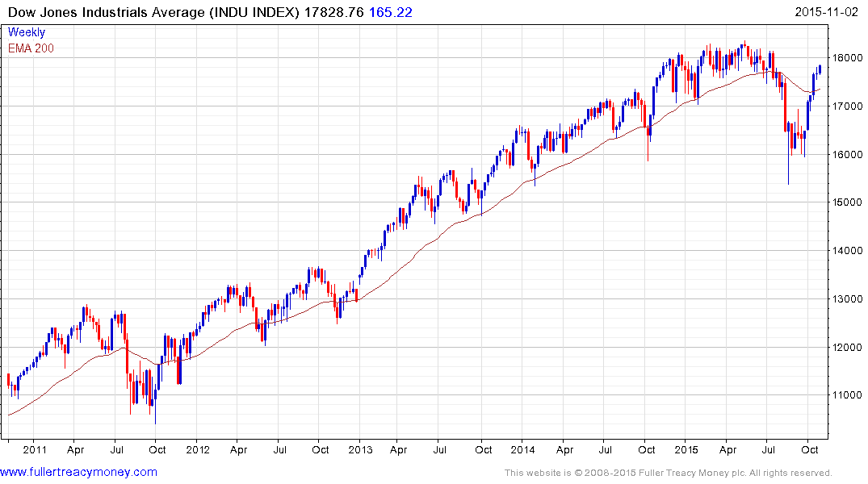Click the chart title 'Dow Jones Industrials Average (INDU INDEX)'
The height and width of the screenshot is (484, 868).
(x=154, y=12)
